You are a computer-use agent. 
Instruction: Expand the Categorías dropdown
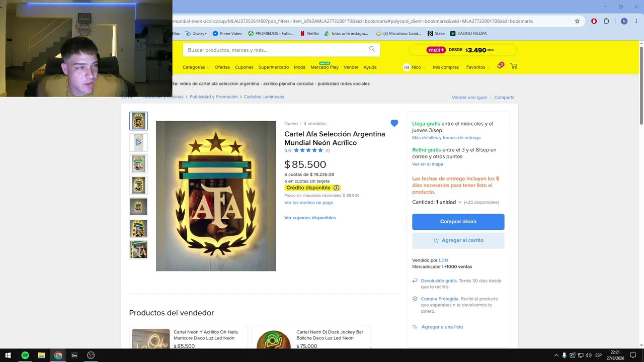[195, 67]
